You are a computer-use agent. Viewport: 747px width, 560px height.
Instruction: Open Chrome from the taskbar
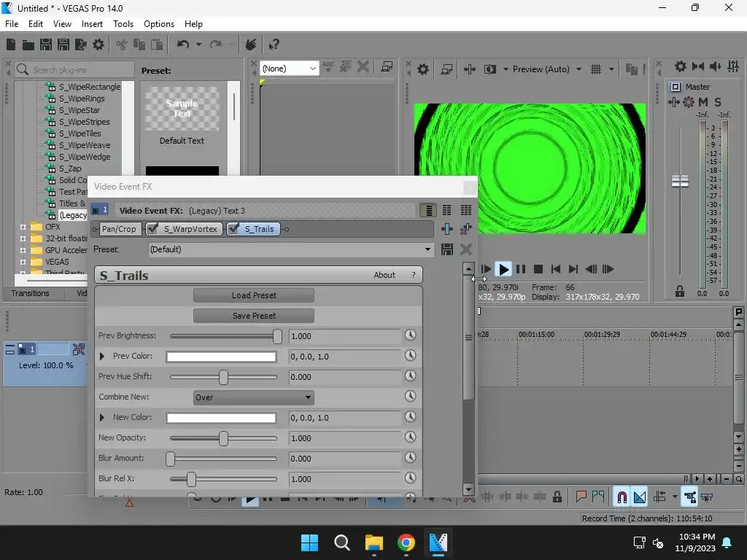click(406, 542)
